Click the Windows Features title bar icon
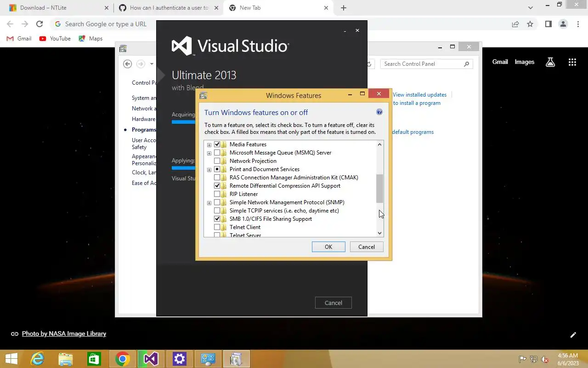The image size is (588, 368). pos(203,96)
